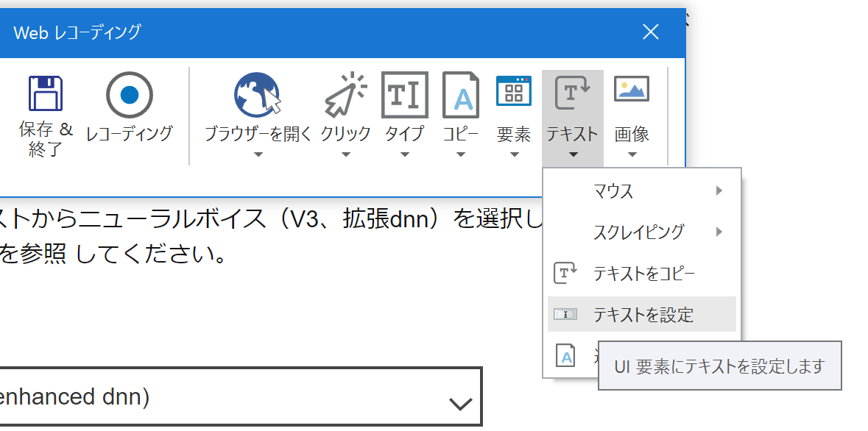868x431 pixels.
Task: Collapse the テキスト dropdown arrow
Action: click(x=573, y=155)
